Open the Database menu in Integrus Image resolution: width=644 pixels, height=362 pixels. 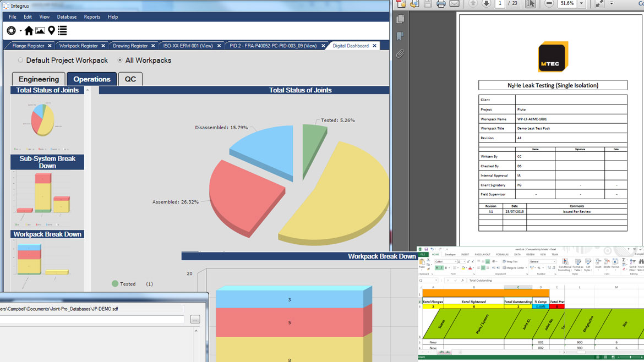click(x=67, y=17)
